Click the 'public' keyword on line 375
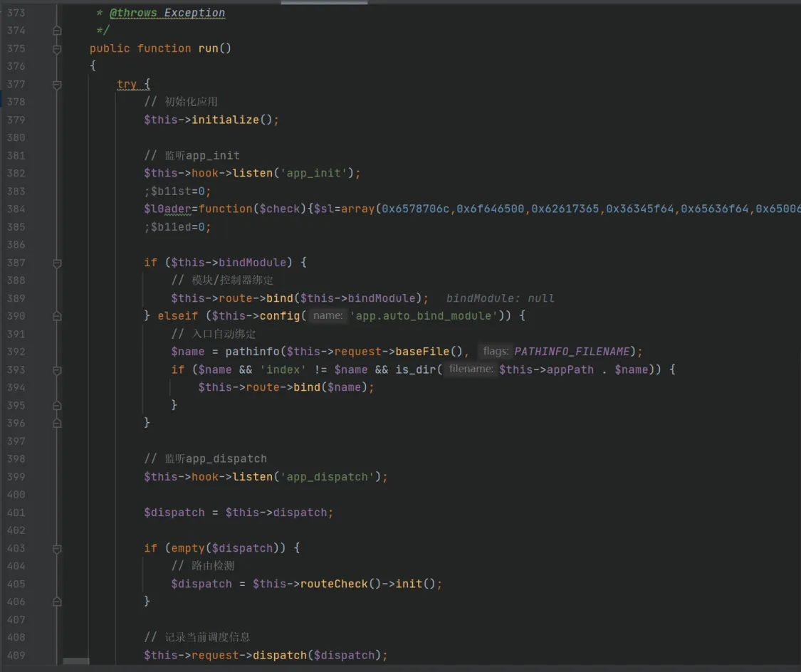 (x=110, y=48)
